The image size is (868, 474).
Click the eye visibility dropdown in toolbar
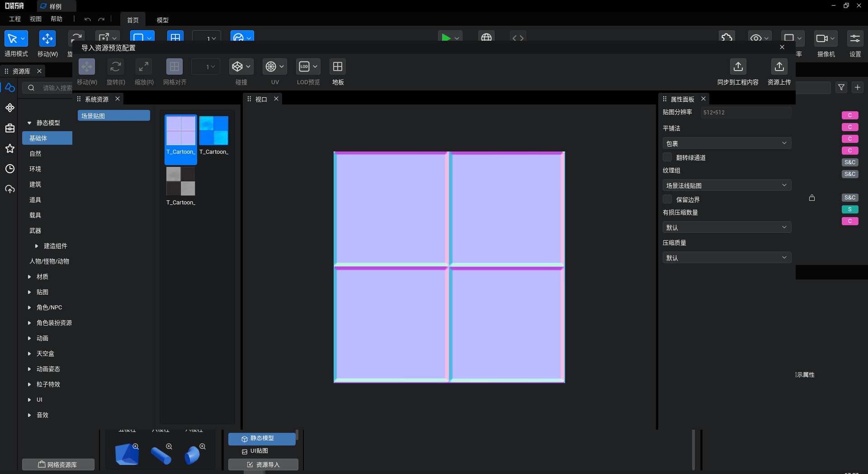[759, 38]
